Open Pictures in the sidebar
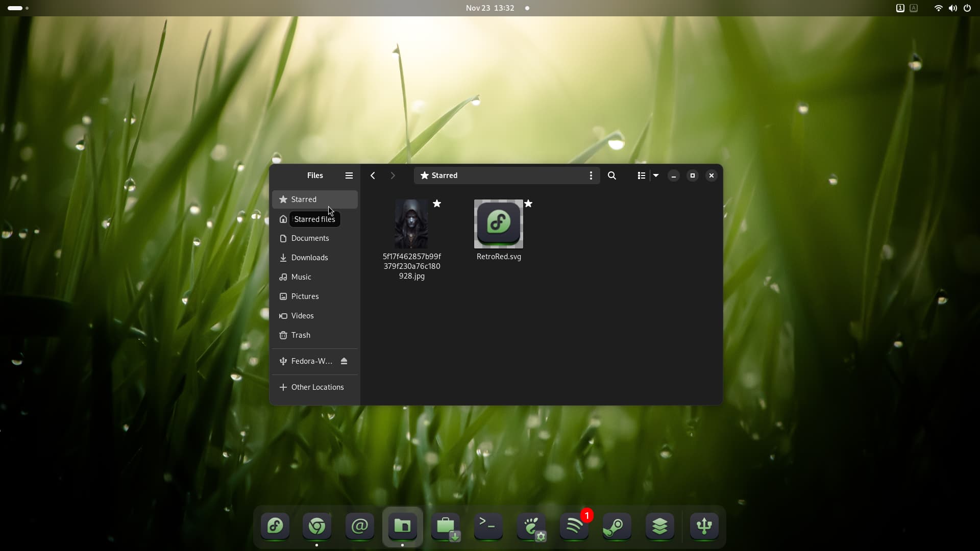The image size is (980, 551). pos(315,296)
